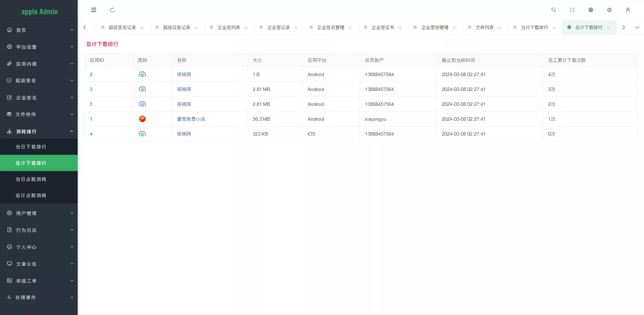Open the search magnifier icon

tap(554, 10)
